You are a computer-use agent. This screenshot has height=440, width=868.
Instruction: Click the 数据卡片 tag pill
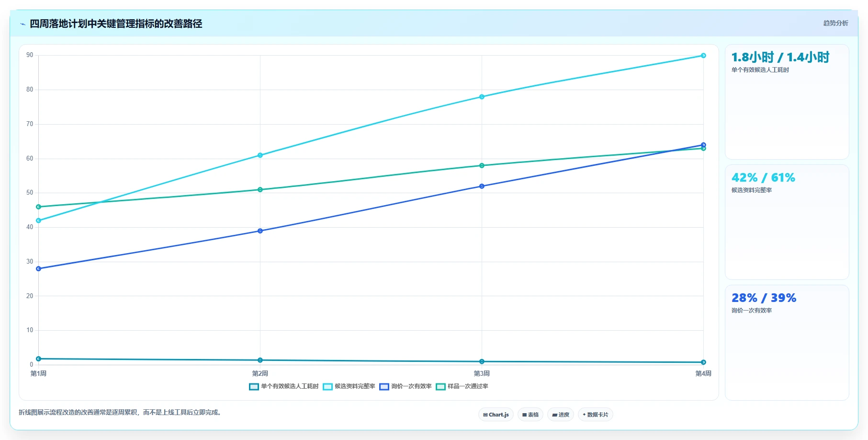click(596, 415)
